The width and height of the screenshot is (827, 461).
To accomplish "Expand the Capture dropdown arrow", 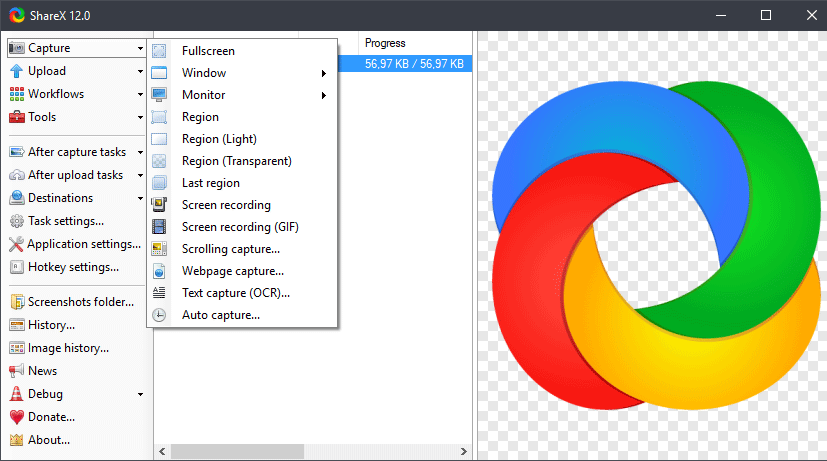I will click(140, 48).
